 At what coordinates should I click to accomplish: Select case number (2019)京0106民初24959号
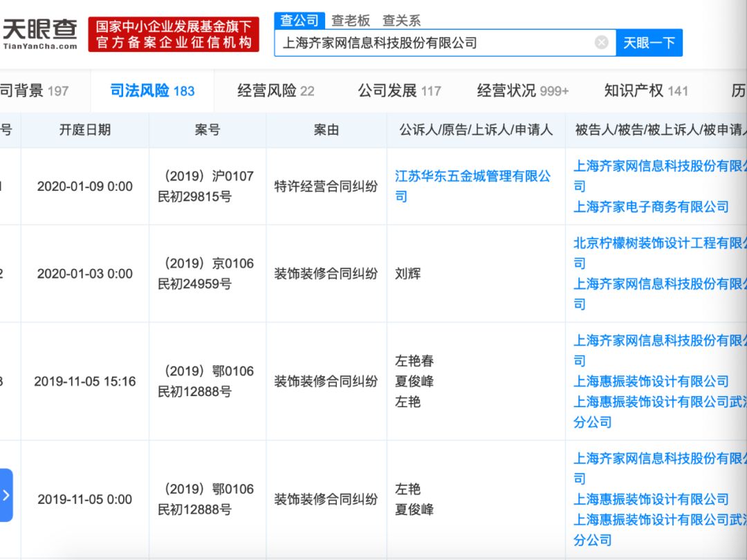[206, 274]
